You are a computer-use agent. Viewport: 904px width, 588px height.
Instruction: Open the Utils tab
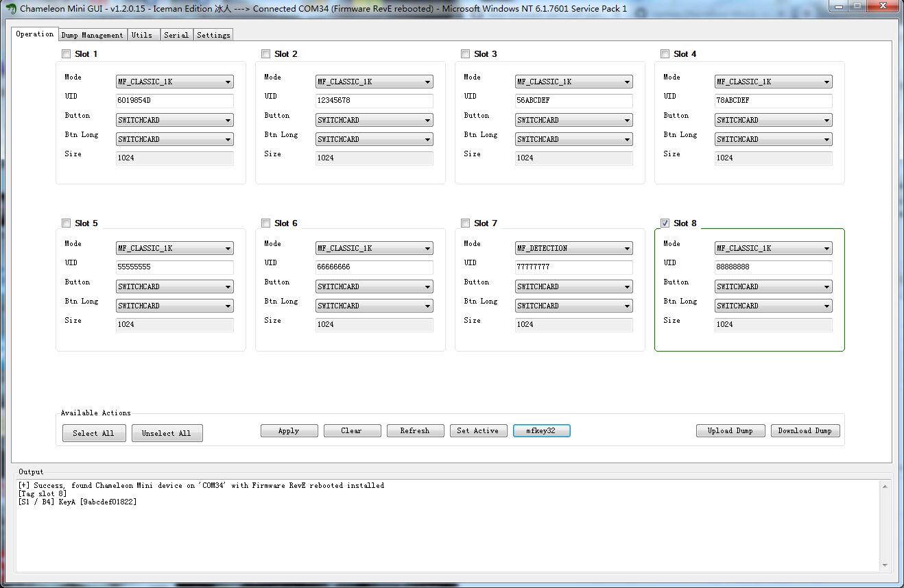[x=143, y=34]
